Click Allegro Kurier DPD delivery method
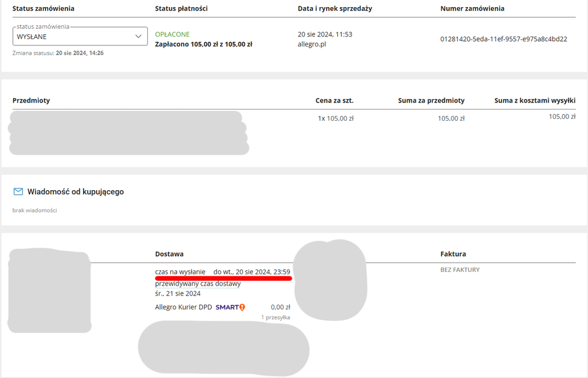Viewport: 588px width, 378px height. 183,307
